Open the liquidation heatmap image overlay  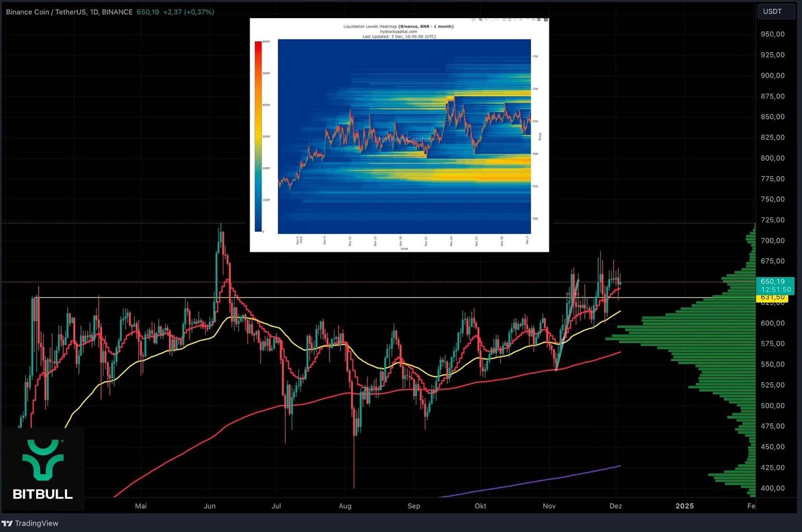[x=399, y=135]
